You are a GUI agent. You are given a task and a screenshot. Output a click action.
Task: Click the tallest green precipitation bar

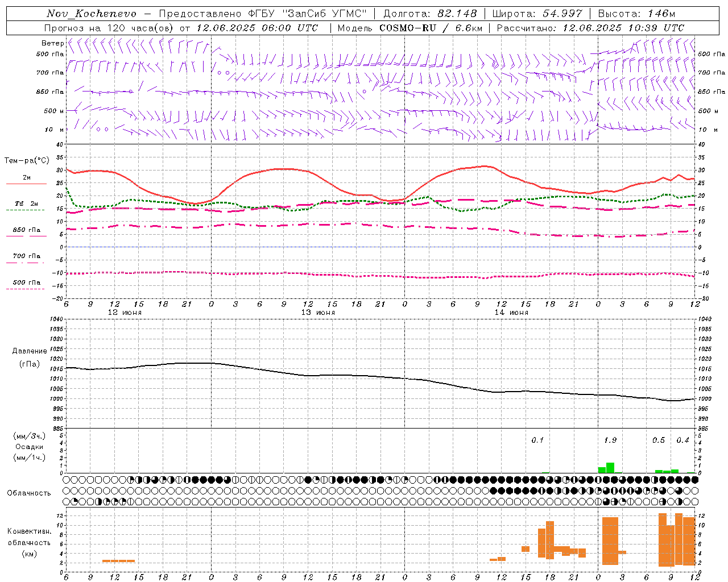[x=610, y=468]
